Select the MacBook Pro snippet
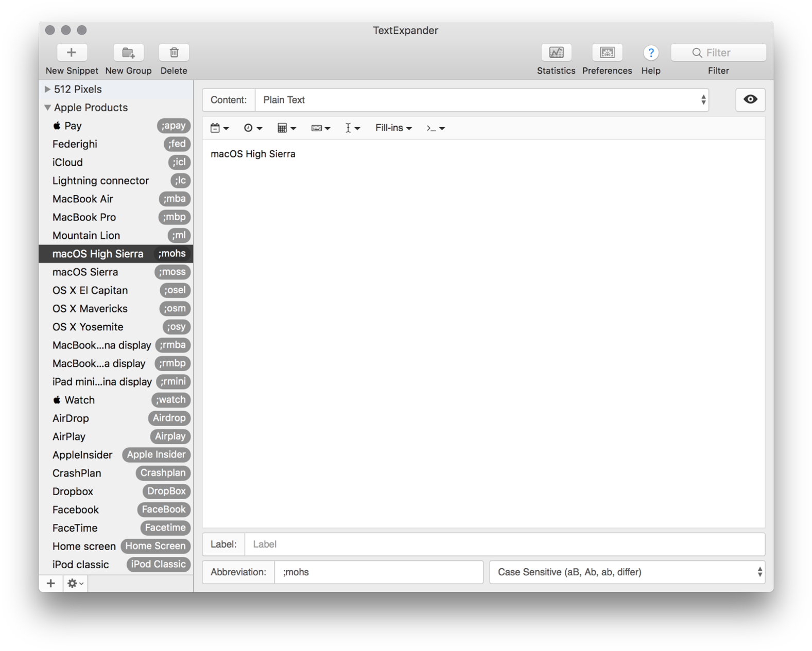812x651 pixels. pos(116,217)
